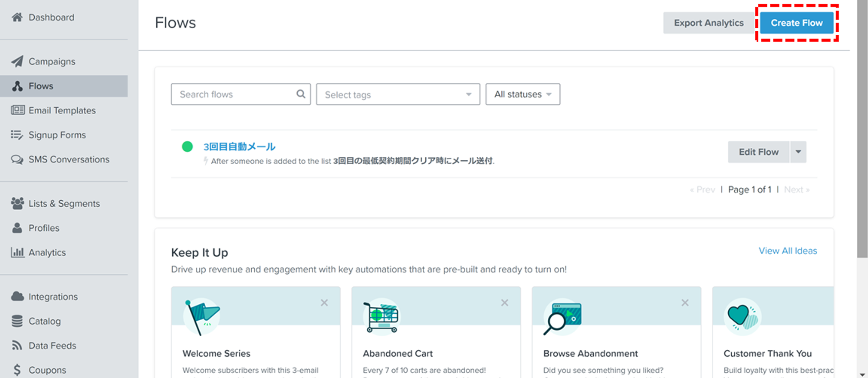The width and height of the screenshot is (868, 378).
Task: Click the Signup Forms list icon
Action: 17,135
